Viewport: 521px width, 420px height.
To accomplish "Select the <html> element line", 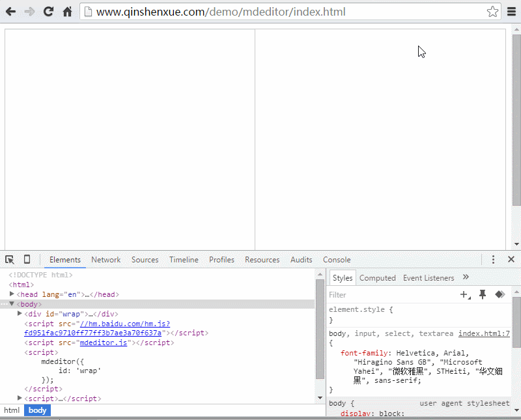I will (21, 285).
